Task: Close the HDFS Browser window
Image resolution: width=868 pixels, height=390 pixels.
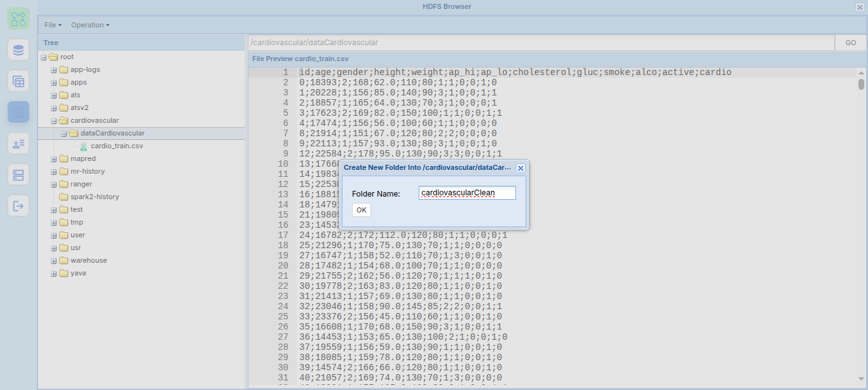Action: coord(860,7)
